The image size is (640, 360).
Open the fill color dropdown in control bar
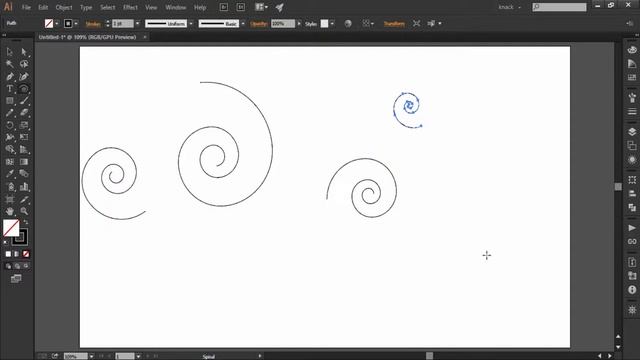pyautogui.click(x=57, y=24)
